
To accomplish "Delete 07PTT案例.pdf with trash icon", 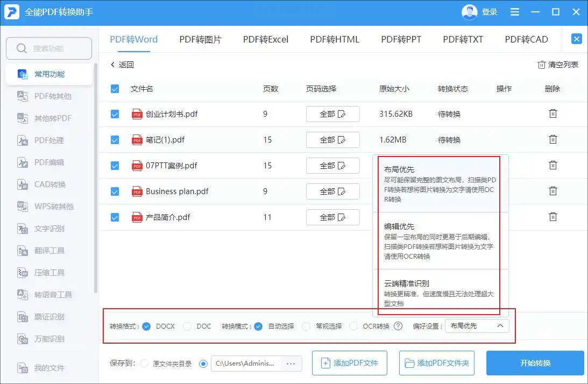I will 552,165.
